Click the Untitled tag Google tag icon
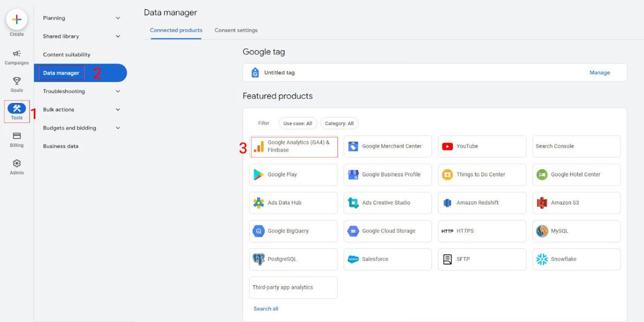 pos(255,72)
